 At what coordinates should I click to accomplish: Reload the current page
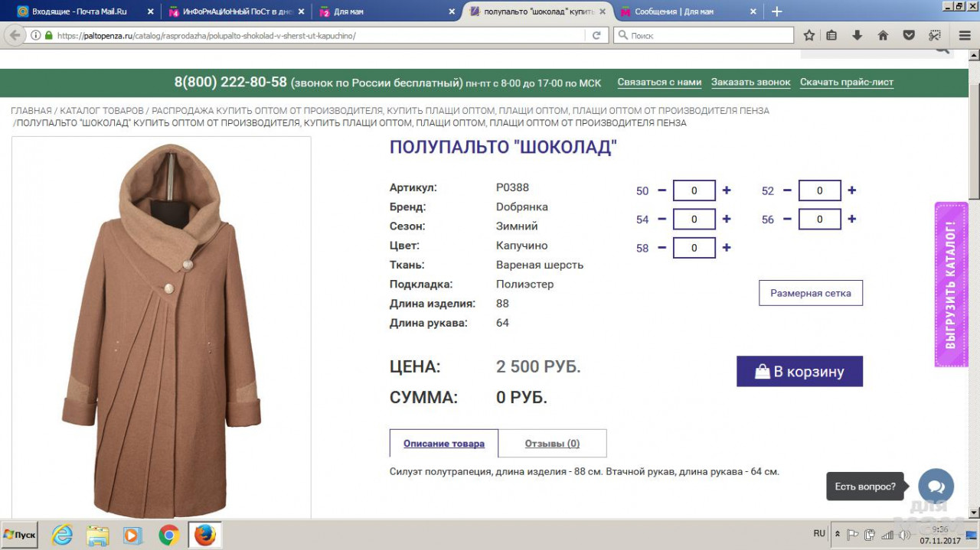click(x=596, y=35)
